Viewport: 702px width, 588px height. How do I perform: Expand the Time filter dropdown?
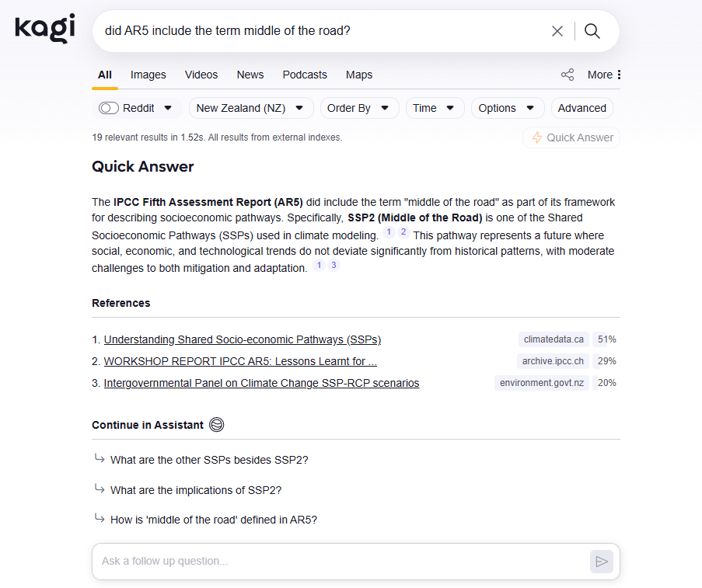[435, 108]
